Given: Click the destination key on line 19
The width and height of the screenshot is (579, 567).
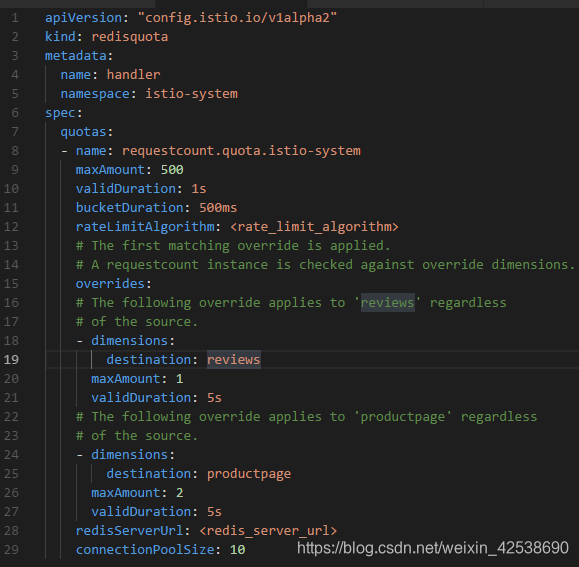Looking at the screenshot, I should [x=149, y=360].
